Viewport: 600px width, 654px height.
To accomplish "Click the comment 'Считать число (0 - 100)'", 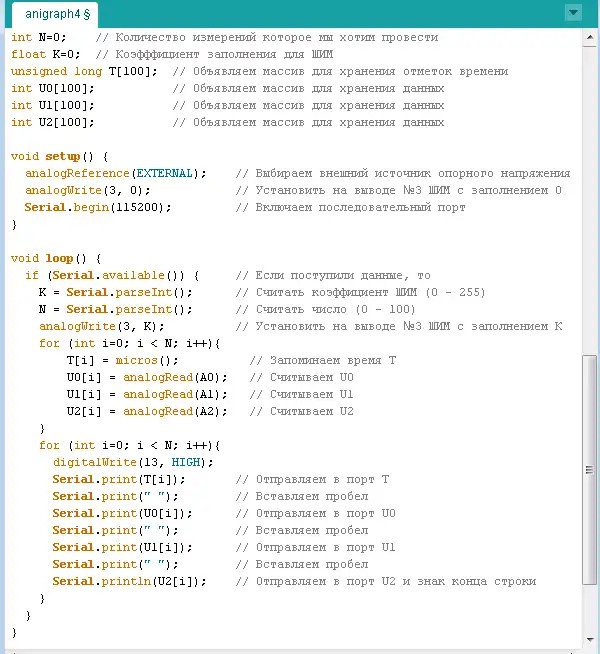I will (336, 310).
